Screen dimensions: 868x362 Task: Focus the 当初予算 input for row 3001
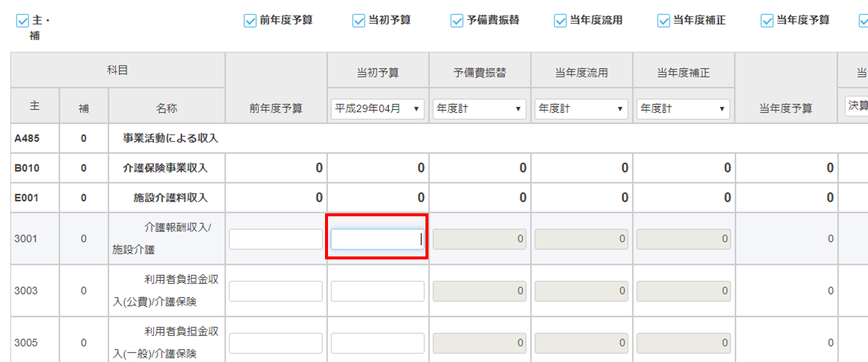[x=378, y=239]
